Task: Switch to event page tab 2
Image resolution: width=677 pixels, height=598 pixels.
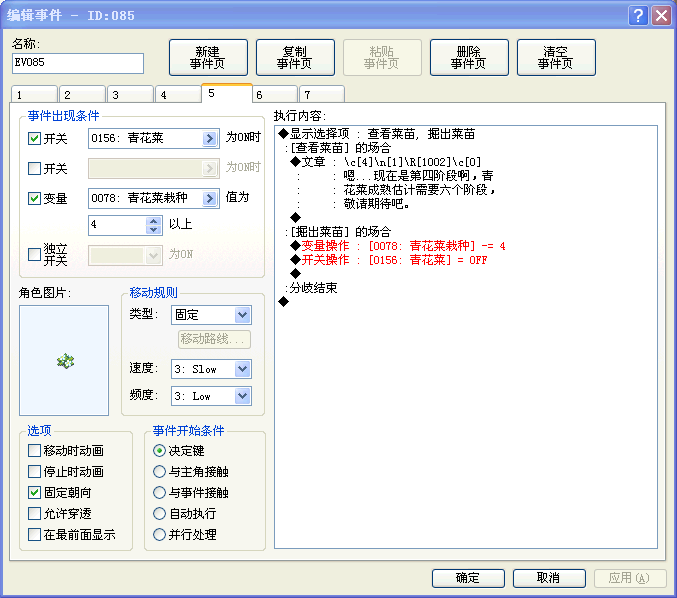Action: pyautogui.click(x=82, y=95)
